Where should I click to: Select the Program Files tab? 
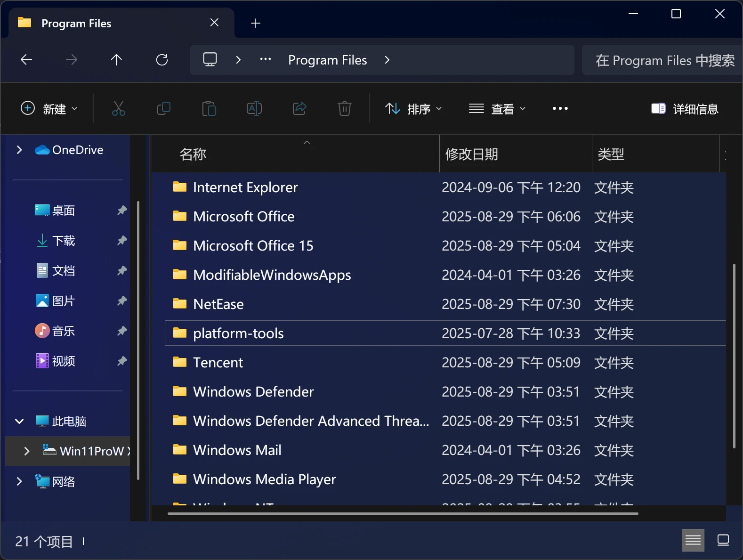(121, 23)
